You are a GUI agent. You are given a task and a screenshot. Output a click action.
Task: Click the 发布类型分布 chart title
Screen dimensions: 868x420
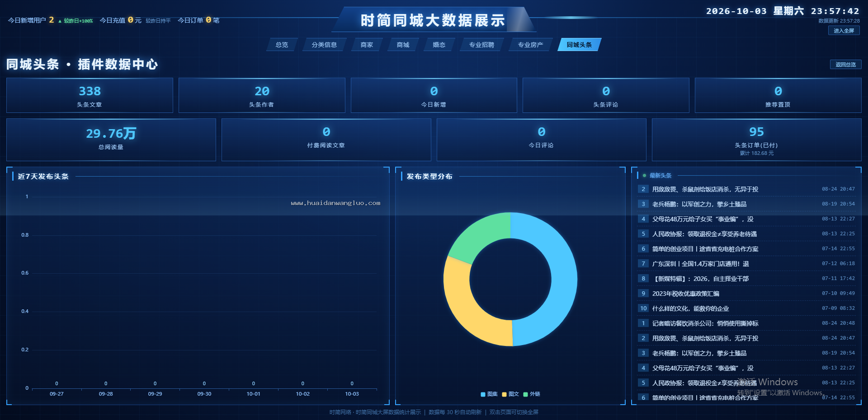click(x=429, y=177)
